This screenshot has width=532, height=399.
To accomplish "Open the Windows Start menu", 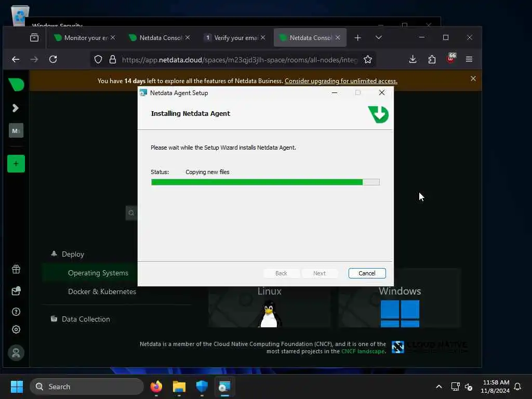I will tap(17, 387).
